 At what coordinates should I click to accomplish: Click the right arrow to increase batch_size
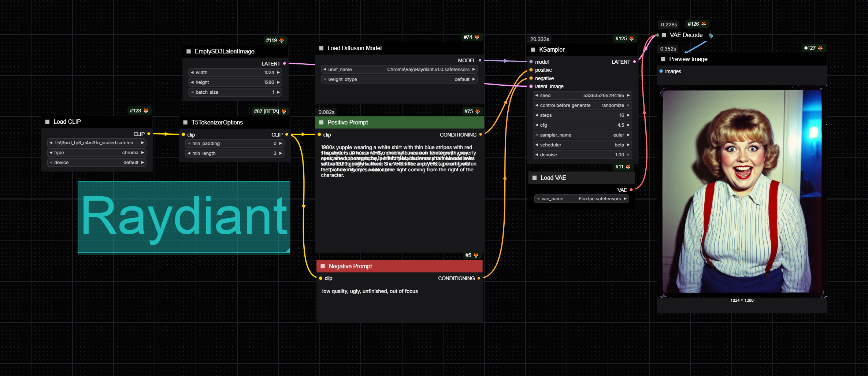coord(278,92)
